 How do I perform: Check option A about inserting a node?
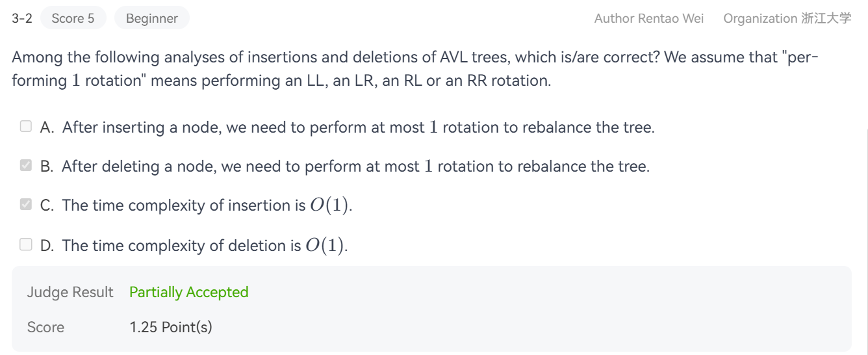tap(26, 127)
